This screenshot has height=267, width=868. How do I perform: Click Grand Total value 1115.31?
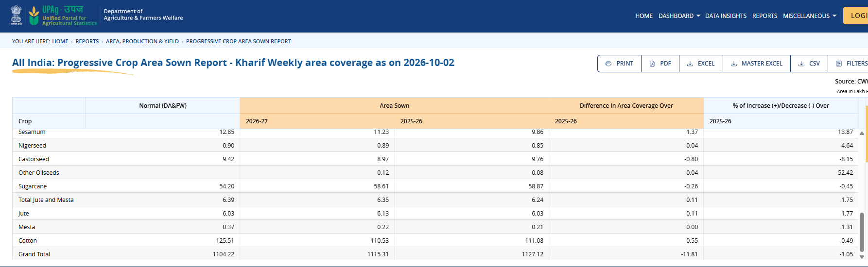coord(378,254)
